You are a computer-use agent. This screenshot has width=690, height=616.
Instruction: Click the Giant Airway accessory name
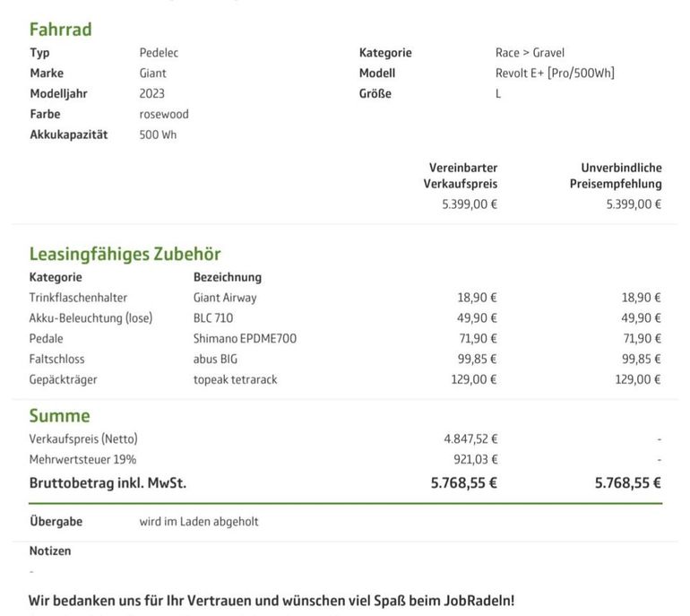225,298
